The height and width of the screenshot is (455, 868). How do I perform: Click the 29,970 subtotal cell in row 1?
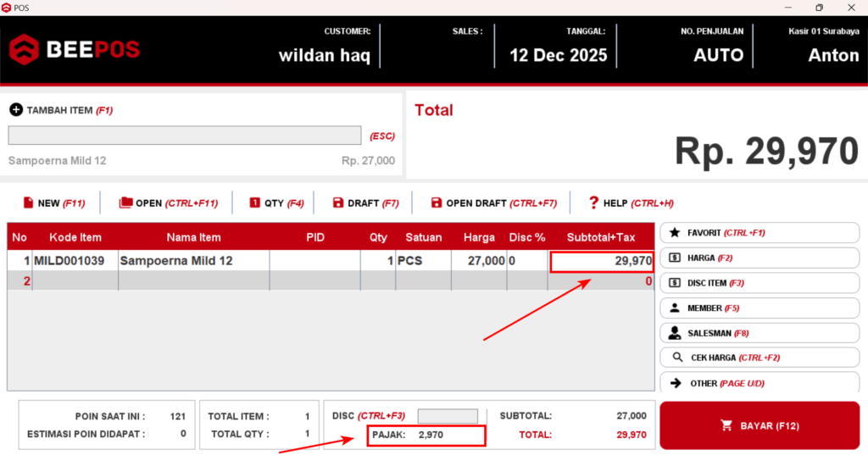602,261
